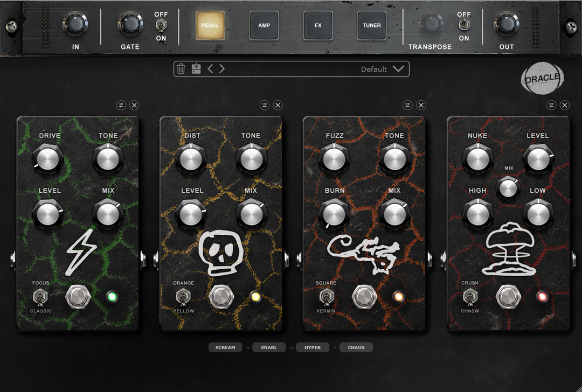
Task: Open the TUNER section
Action: [371, 25]
